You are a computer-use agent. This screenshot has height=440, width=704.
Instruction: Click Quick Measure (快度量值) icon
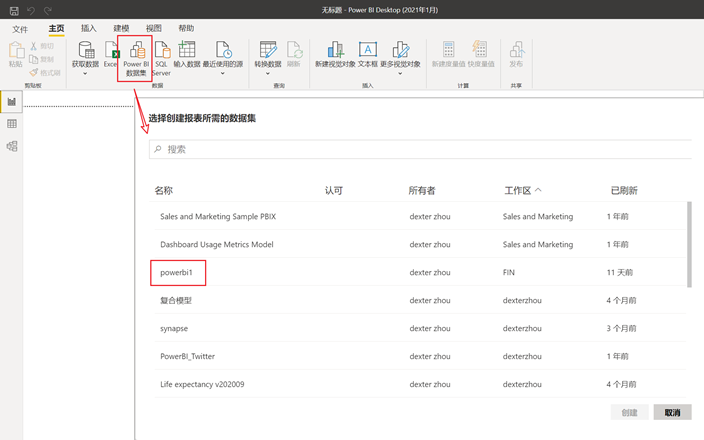[x=480, y=49]
